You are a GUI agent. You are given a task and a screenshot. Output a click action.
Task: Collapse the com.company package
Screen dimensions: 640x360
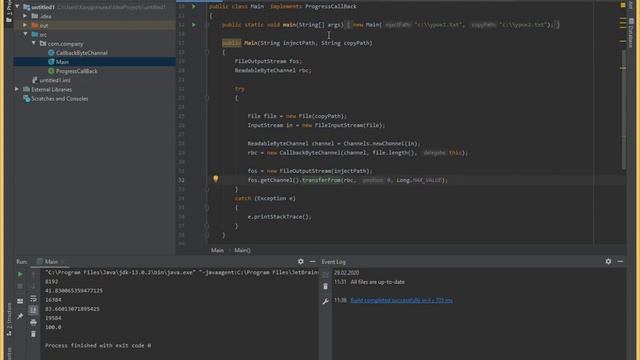click(34, 43)
